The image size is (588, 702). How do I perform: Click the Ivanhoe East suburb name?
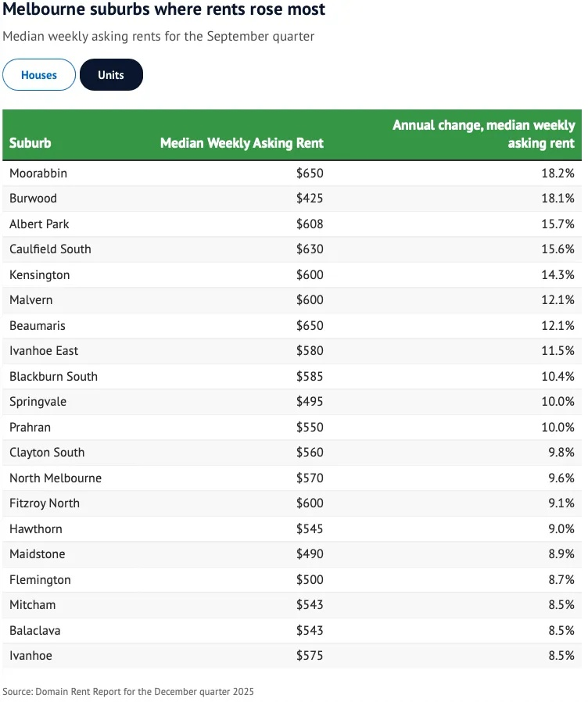point(44,351)
